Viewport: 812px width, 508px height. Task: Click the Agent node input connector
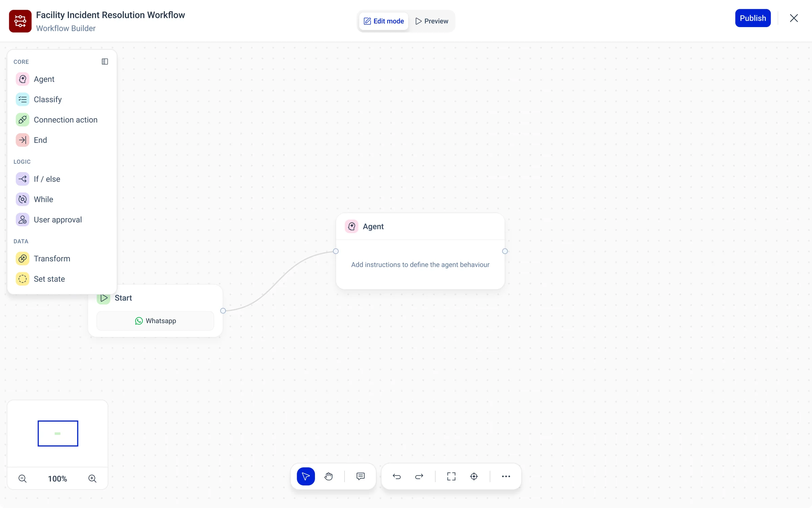(x=336, y=251)
